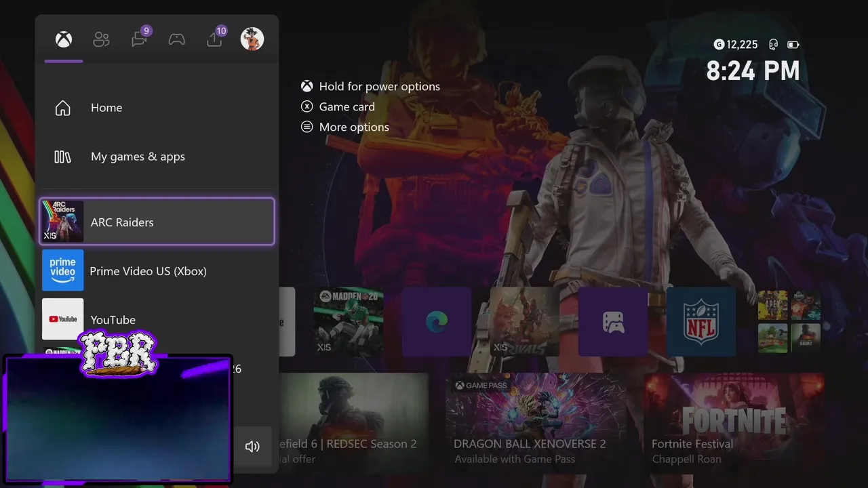Go to Home in the guide

point(157,108)
